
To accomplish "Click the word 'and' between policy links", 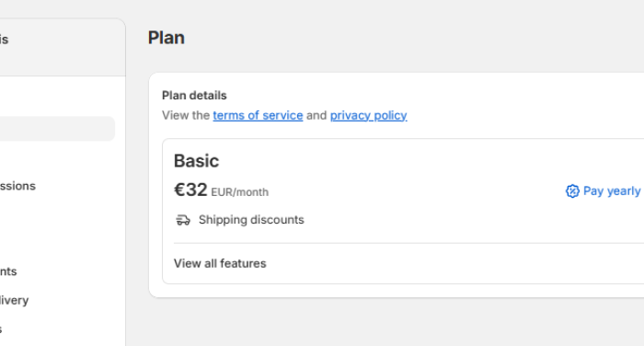I will (x=316, y=115).
